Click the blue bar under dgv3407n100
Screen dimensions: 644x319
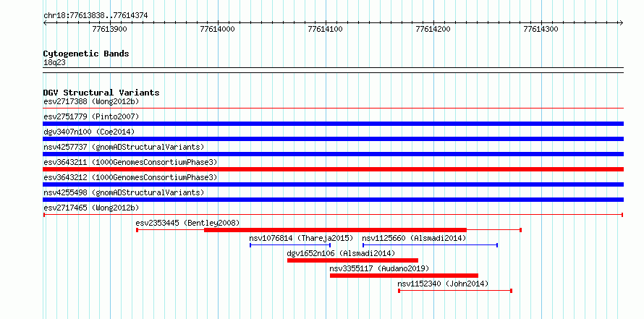point(334,139)
